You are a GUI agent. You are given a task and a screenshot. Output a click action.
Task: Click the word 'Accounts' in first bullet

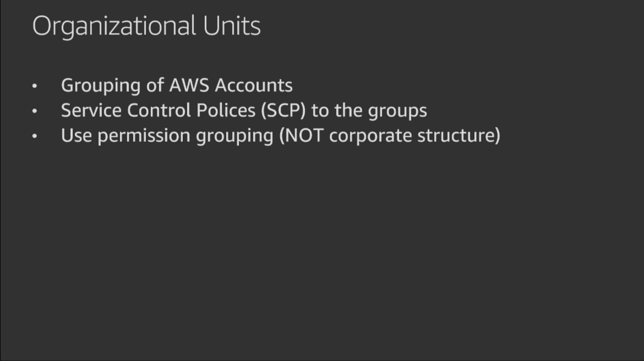pos(254,85)
